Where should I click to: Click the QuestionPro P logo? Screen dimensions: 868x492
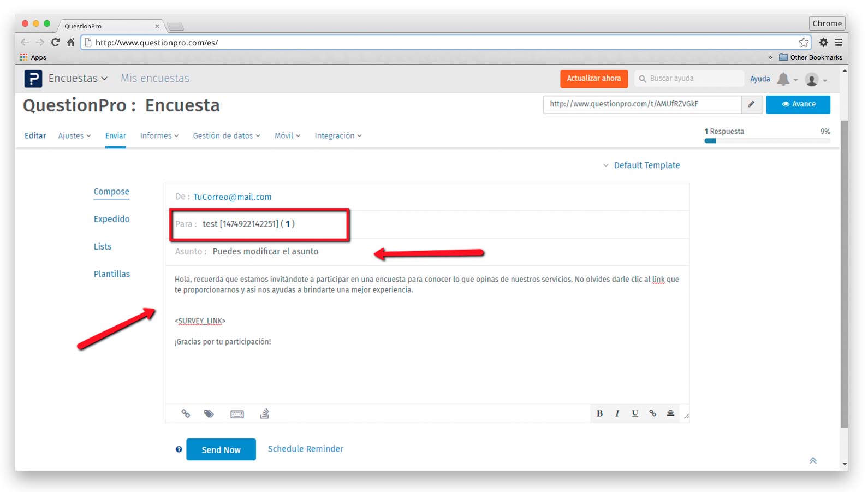33,79
